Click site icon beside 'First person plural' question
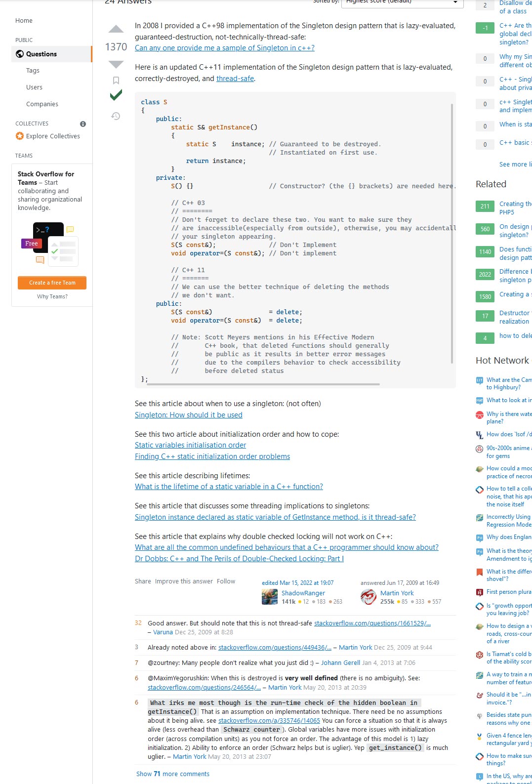 click(x=479, y=592)
